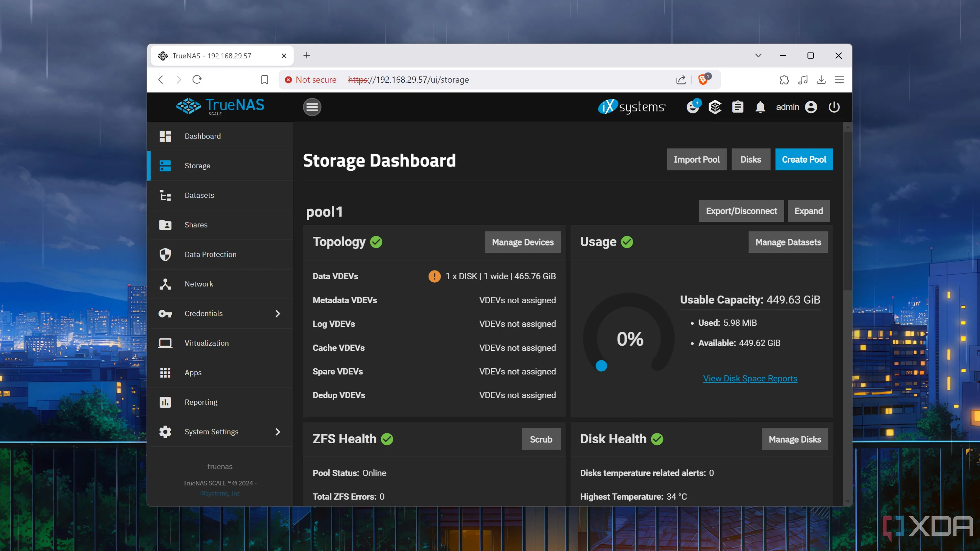Open the browser main hamburger menu
980x551 pixels.
pyautogui.click(x=839, y=80)
